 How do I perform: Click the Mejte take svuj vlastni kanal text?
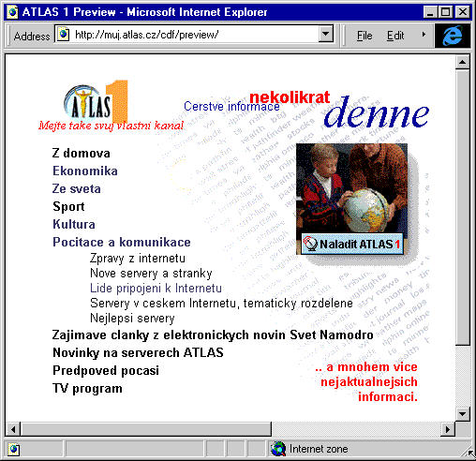(112, 126)
